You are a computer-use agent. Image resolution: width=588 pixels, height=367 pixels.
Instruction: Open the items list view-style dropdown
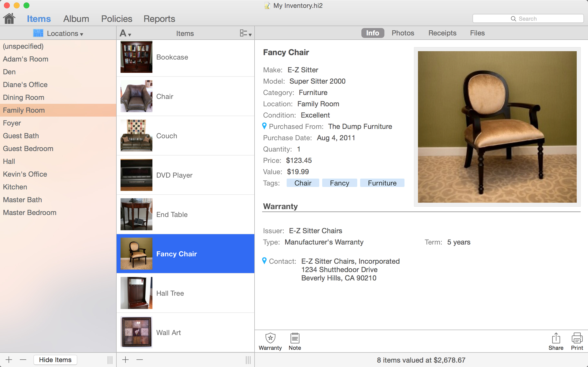point(245,33)
